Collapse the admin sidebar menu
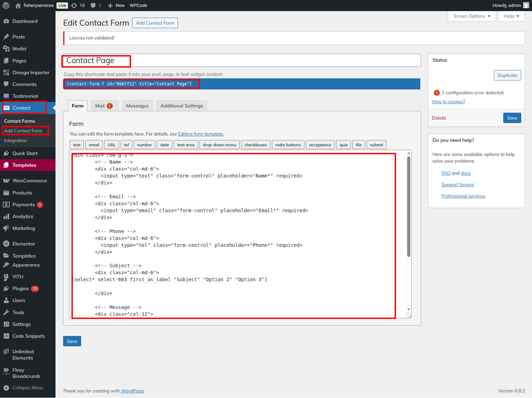 click(27, 388)
